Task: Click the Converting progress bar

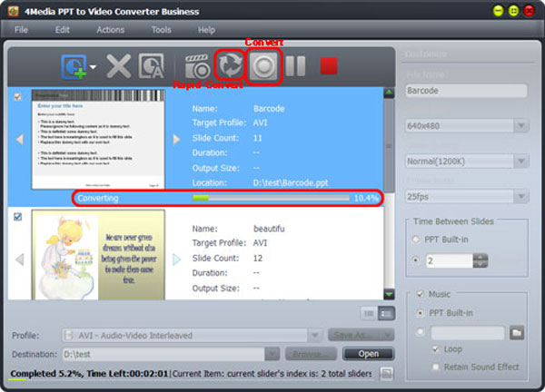Action: point(271,198)
